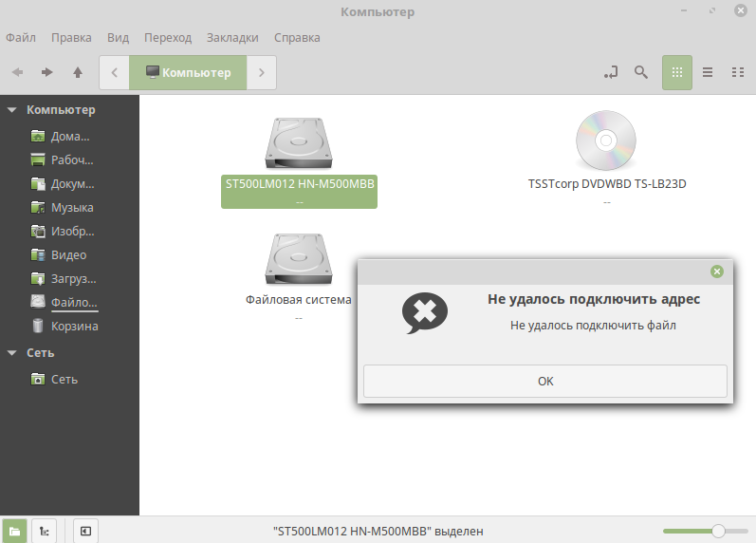Viewport: 756px width, 543px height.
Task: Close the error dialog with the green X
Action: 717,271
